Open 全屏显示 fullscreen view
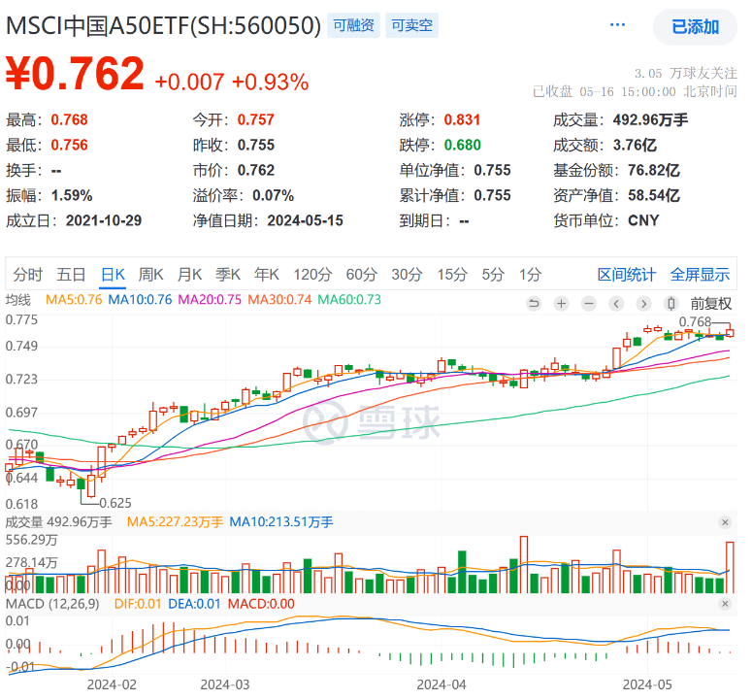The height and width of the screenshot is (700, 752). point(700,275)
